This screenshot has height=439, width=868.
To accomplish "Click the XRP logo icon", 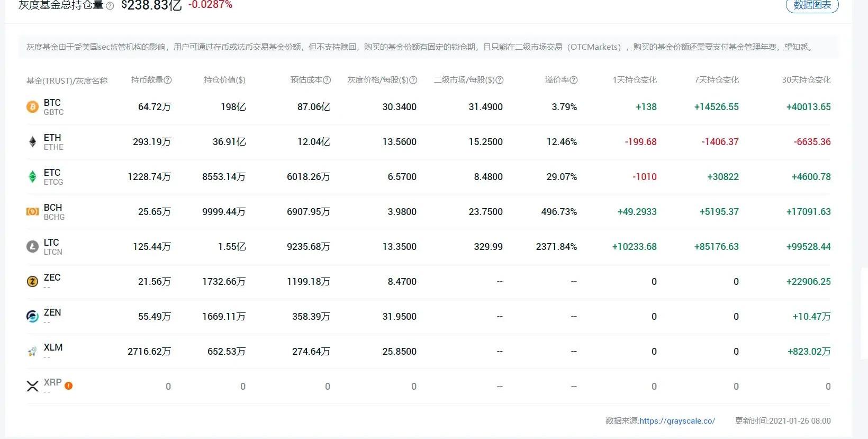I will (x=32, y=387).
